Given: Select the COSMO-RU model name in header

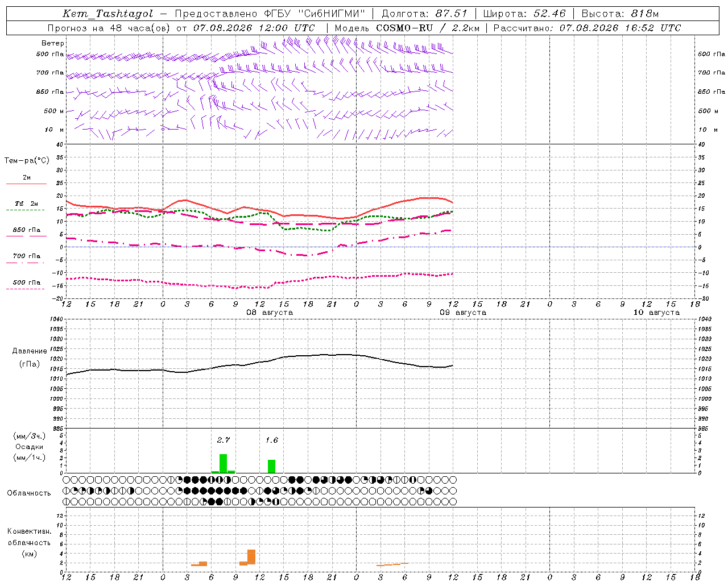Looking at the screenshot, I should pyautogui.click(x=404, y=28).
